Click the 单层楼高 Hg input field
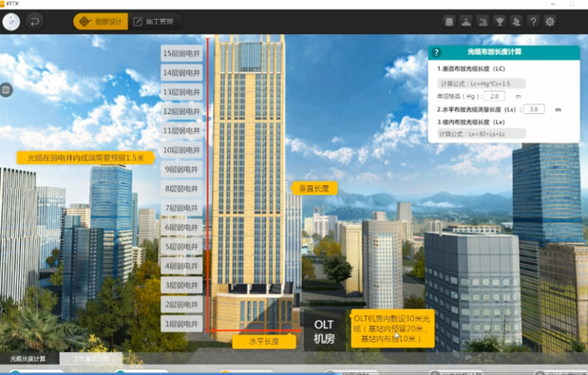Viewport: 588px width, 375px height. pos(494,96)
